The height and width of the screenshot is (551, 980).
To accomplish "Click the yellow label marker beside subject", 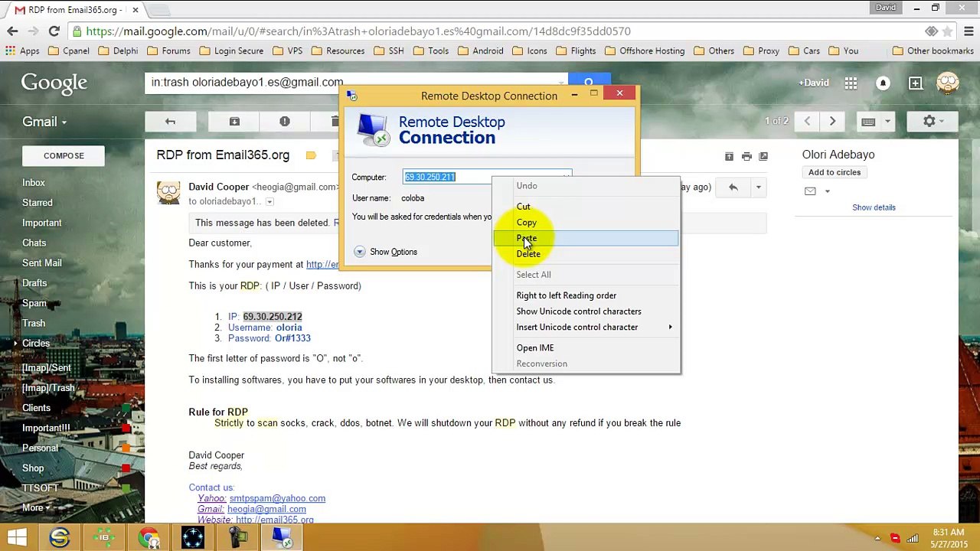I will pos(310,155).
